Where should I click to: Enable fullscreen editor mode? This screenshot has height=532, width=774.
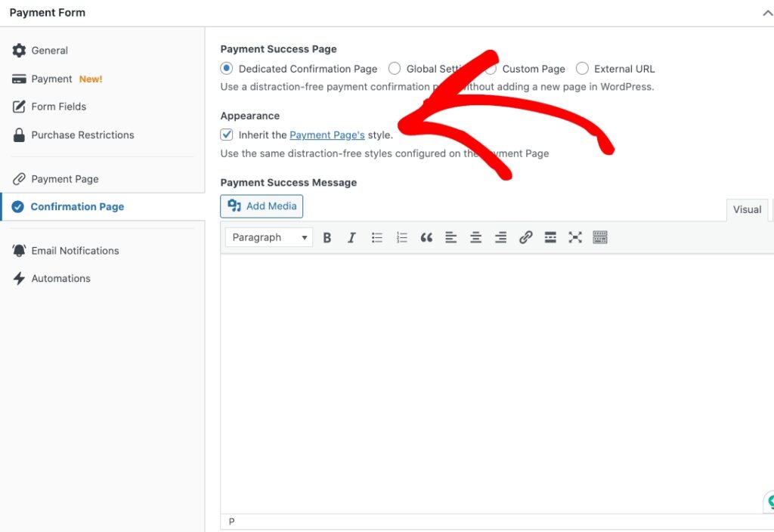point(575,237)
